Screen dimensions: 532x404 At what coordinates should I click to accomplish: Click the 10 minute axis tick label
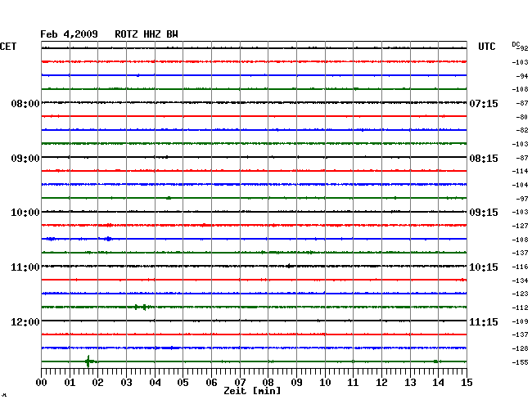[x=325, y=382]
